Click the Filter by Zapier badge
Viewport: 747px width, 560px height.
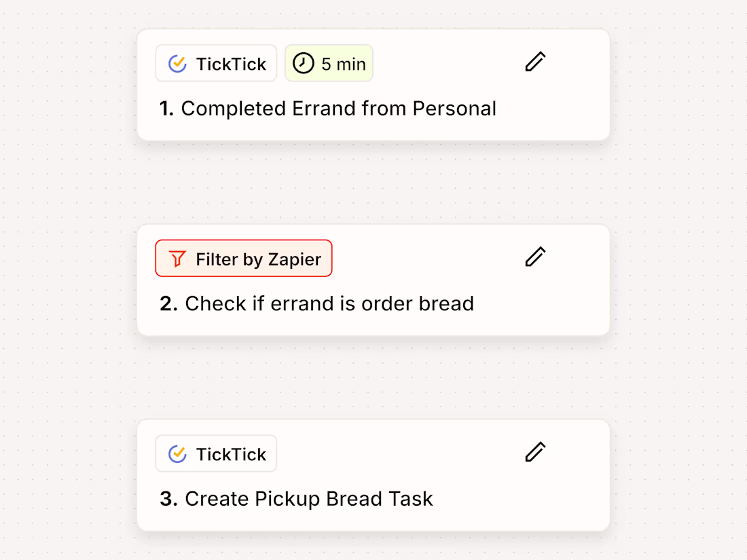pos(243,258)
